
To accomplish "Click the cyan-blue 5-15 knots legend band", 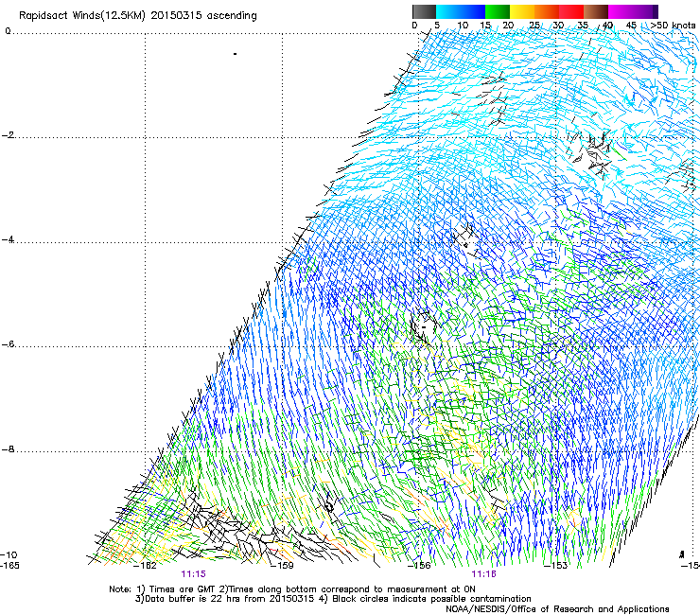I will pyautogui.click(x=461, y=11).
